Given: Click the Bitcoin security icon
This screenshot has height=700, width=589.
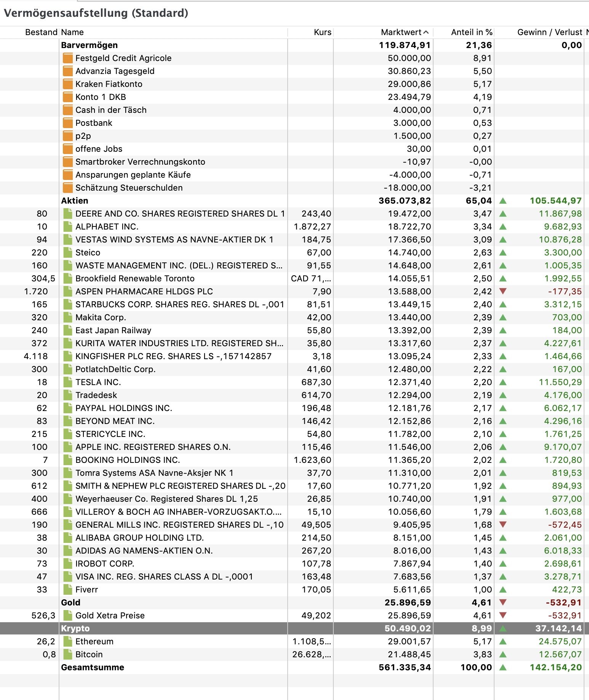Looking at the screenshot, I should 68,655.
